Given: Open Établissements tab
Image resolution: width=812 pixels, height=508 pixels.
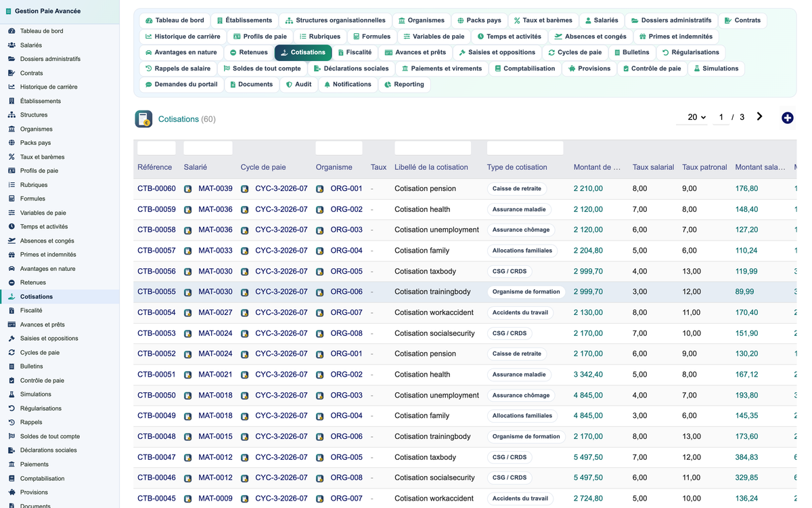Looking at the screenshot, I should click(x=244, y=20).
